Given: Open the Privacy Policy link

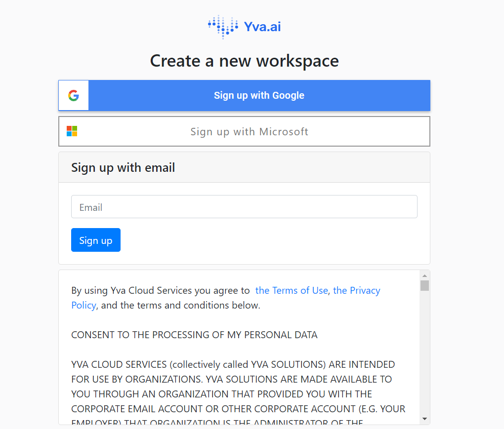Looking at the screenshot, I should point(356,290).
